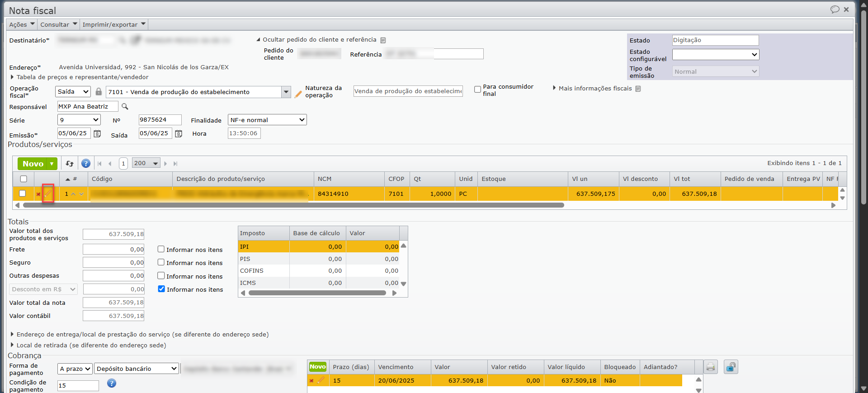Click the green Novo product button
This screenshot has width=868, height=393.
[33, 164]
